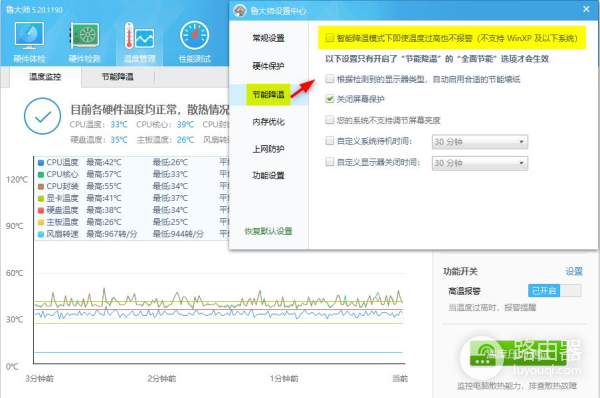Click 最高:967转/分 fan speed value
This screenshot has height=398, width=600.
(x=112, y=234)
